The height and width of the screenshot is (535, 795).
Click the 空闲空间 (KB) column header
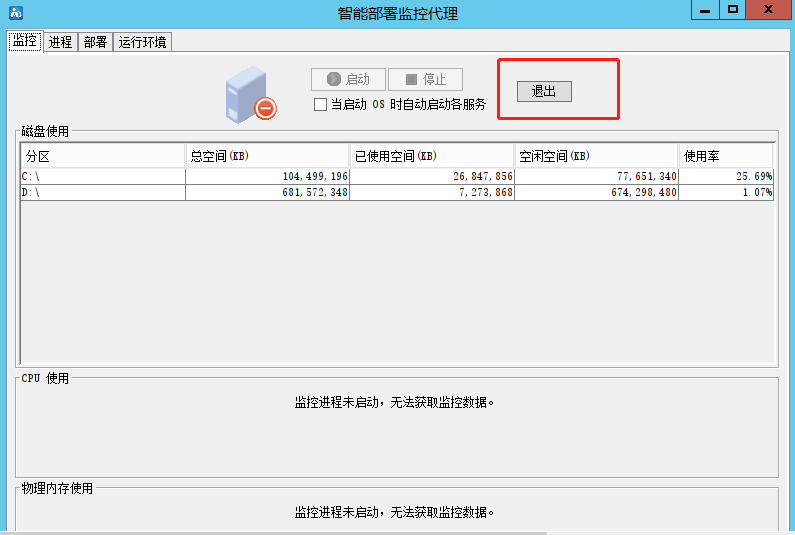[596, 156]
